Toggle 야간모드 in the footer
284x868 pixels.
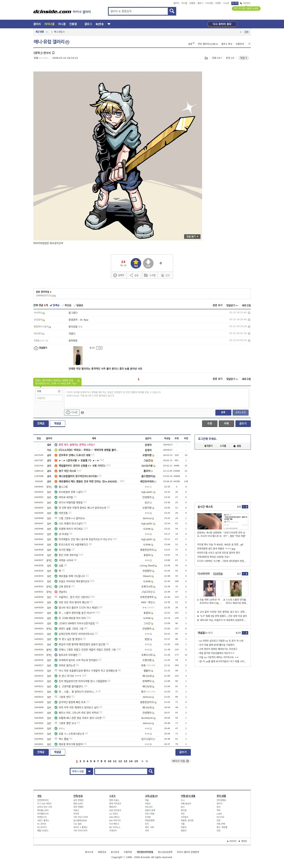click(x=232, y=841)
